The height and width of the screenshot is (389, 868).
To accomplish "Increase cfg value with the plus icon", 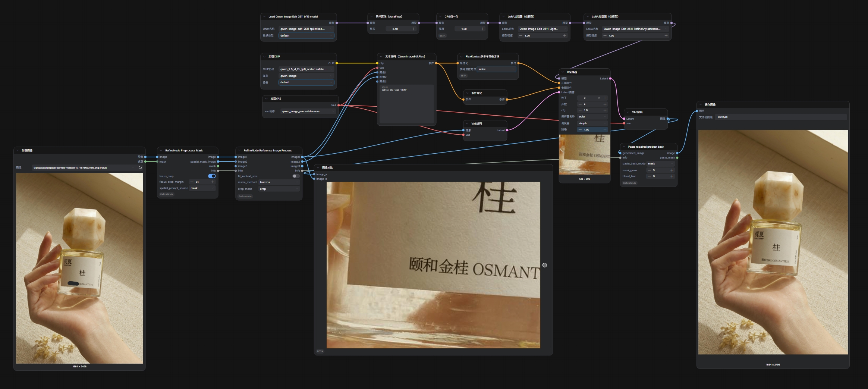I will pyautogui.click(x=605, y=110).
